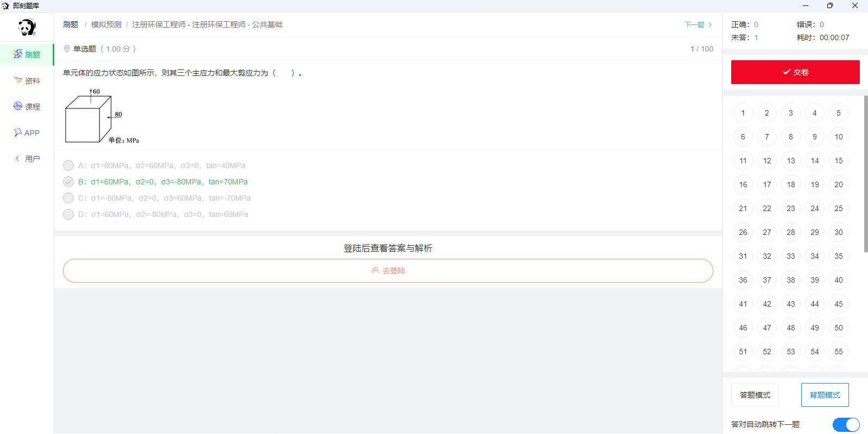Viewport: 868px width, 434px height.
Task: Switch to 答题模式 tab
Action: click(755, 395)
